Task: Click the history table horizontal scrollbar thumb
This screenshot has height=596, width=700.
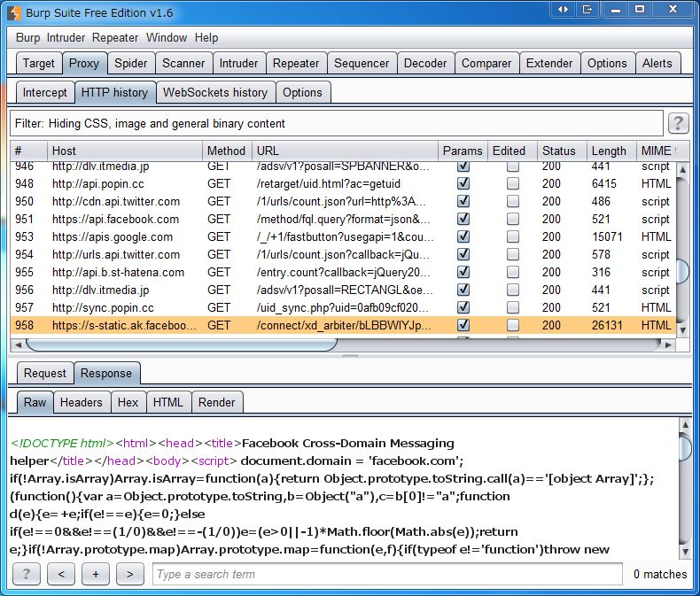Action: (x=182, y=344)
